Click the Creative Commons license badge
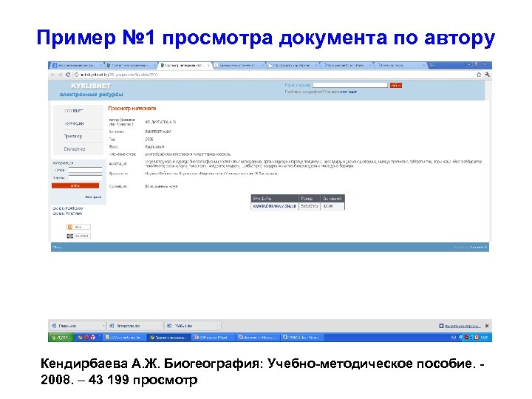The image size is (532, 399). (x=78, y=236)
